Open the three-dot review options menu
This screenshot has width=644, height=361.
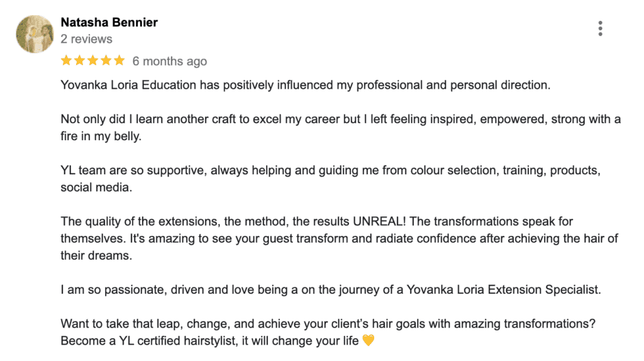coord(601,28)
